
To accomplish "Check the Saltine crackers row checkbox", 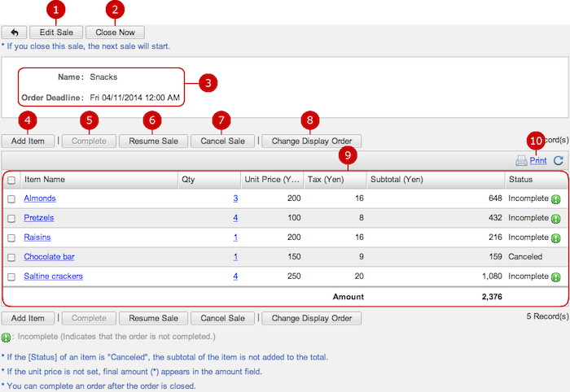I will coord(11,277).
